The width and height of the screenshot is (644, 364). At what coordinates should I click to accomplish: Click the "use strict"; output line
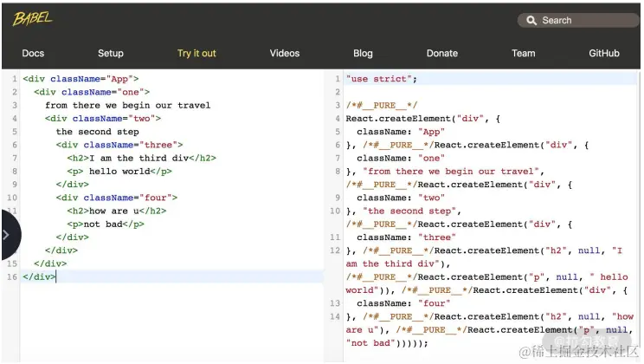click(x=382, y=79)
